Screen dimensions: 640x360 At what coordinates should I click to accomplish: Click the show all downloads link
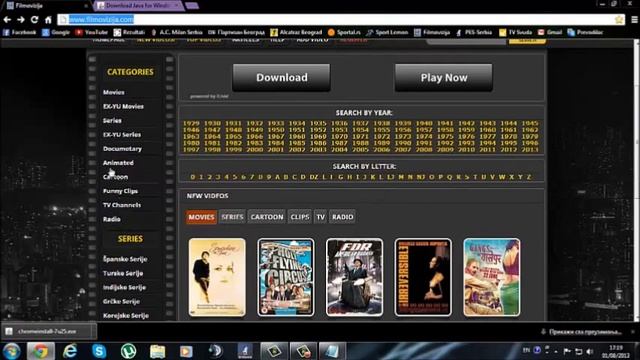[581, 332]
